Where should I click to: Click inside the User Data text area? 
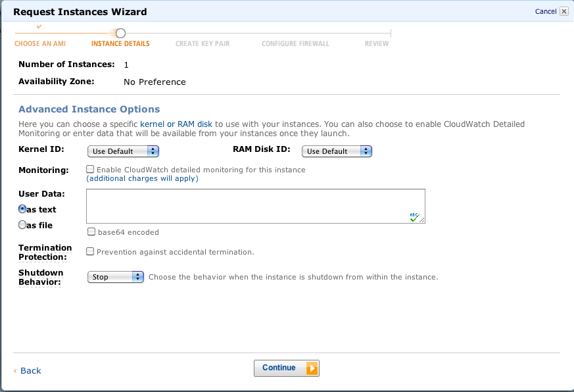coord(250,205)
